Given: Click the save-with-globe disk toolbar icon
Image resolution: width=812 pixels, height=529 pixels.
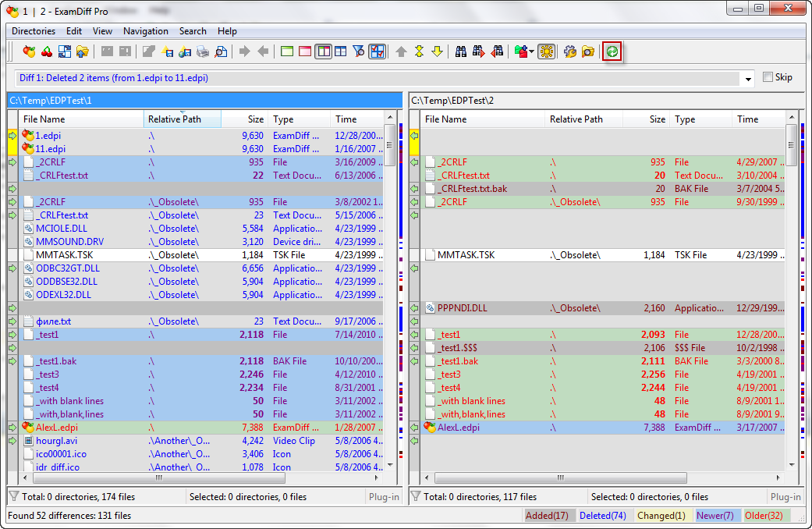Looking at the screenshot, I should pyautogui.click(x=185, y=51).
